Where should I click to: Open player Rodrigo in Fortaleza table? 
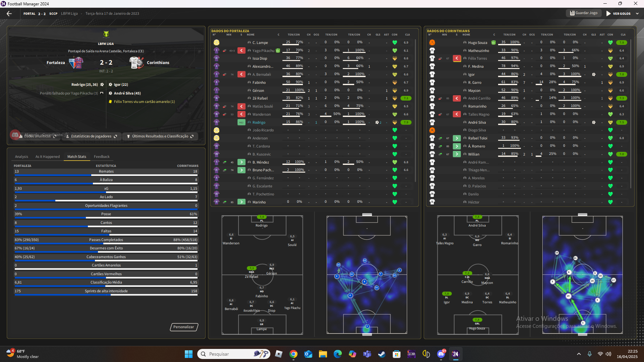click(259, 122)
